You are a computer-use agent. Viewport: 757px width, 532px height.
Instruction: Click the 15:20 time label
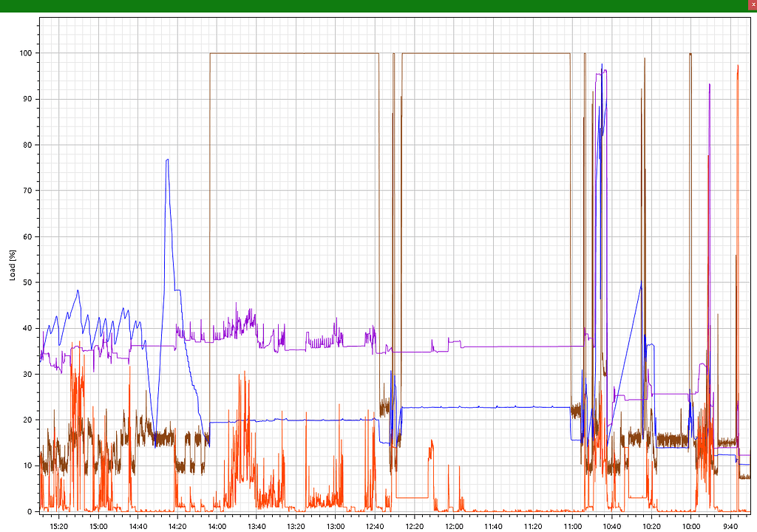tap(59, 526)
